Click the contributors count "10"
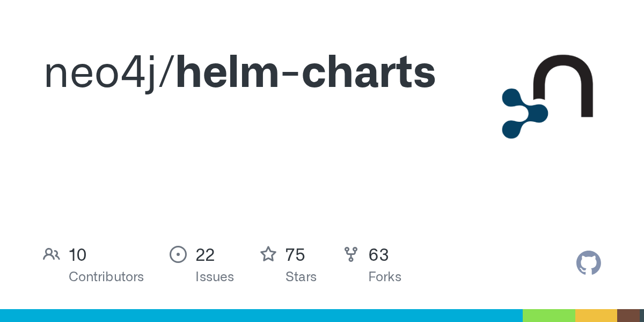The image size is (644, 322). click(78, 255)
